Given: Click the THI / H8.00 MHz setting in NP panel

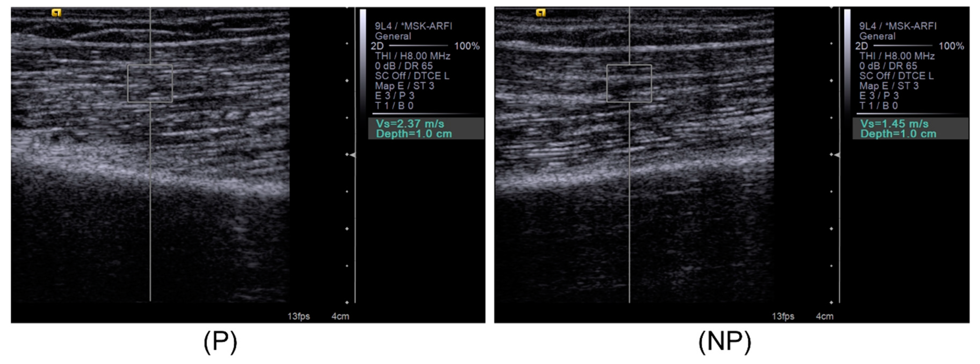Looking at the screenshot, I should click(x=897, y=56).
